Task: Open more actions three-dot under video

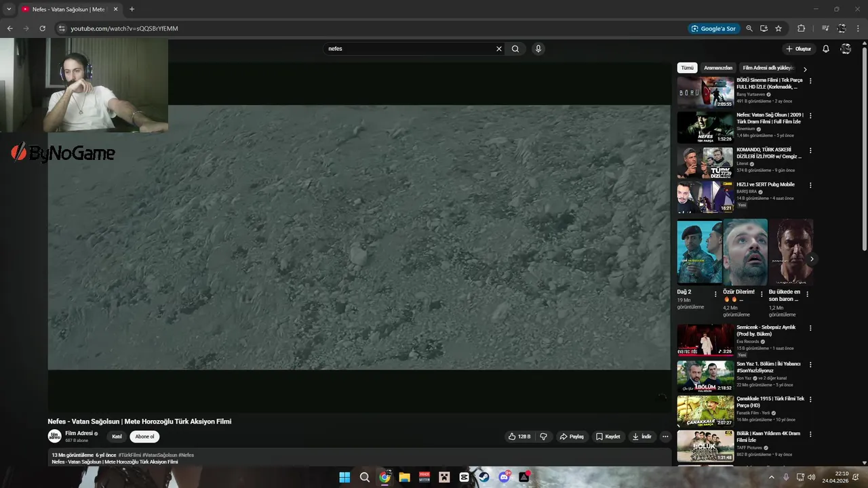Action: pyautogui.click(x=665, y=436)
